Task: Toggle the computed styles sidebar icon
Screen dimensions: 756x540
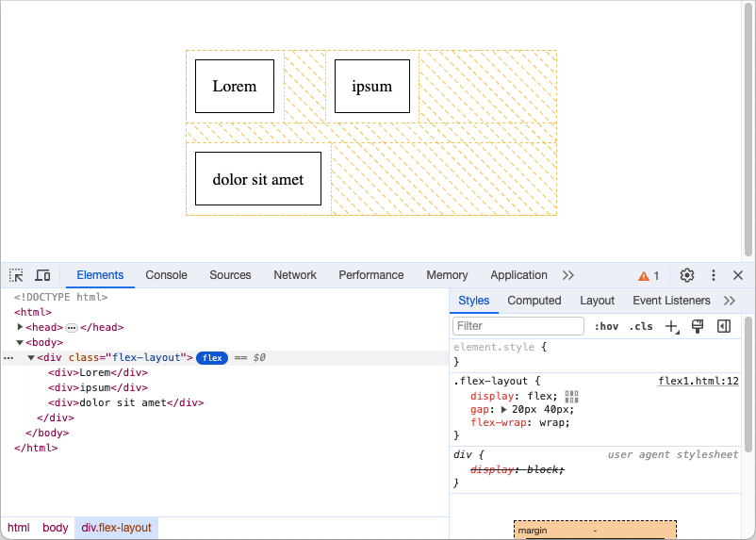Action: (x=724, y=326)
